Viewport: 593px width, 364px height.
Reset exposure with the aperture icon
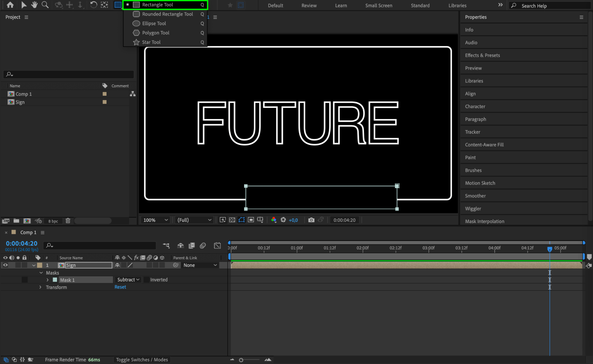(x=283, y=220)
